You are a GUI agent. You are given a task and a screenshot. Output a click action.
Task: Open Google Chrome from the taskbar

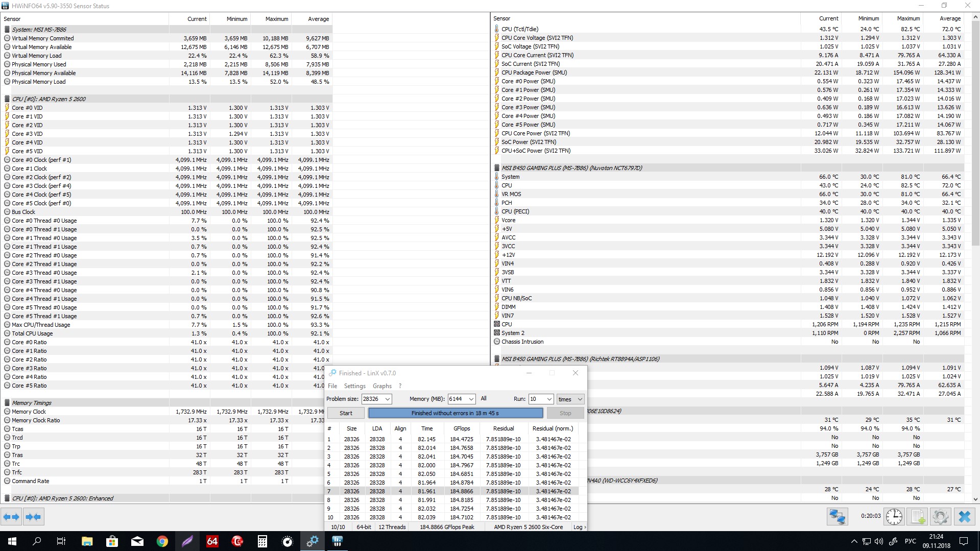162,541
